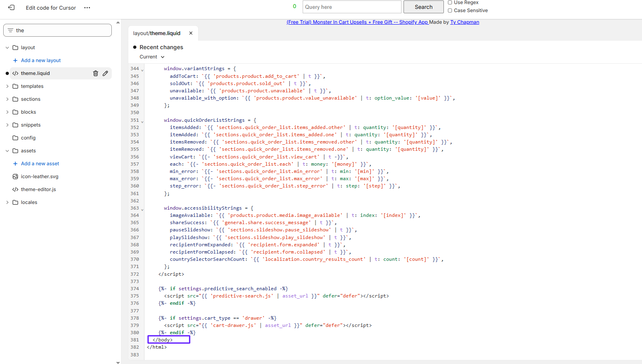642x364 pixels.
Task: Click sidebar scrollbar down arrow
Action: pos(118,362)
